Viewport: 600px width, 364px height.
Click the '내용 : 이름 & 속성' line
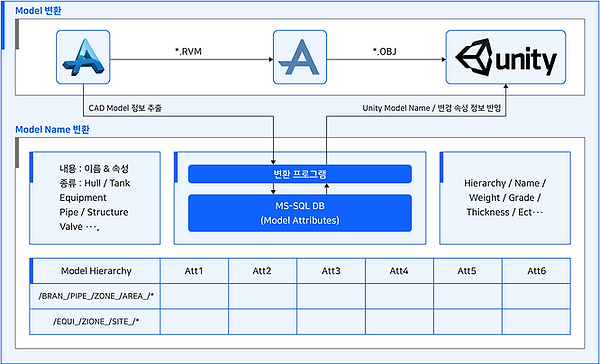pos(94,168)
